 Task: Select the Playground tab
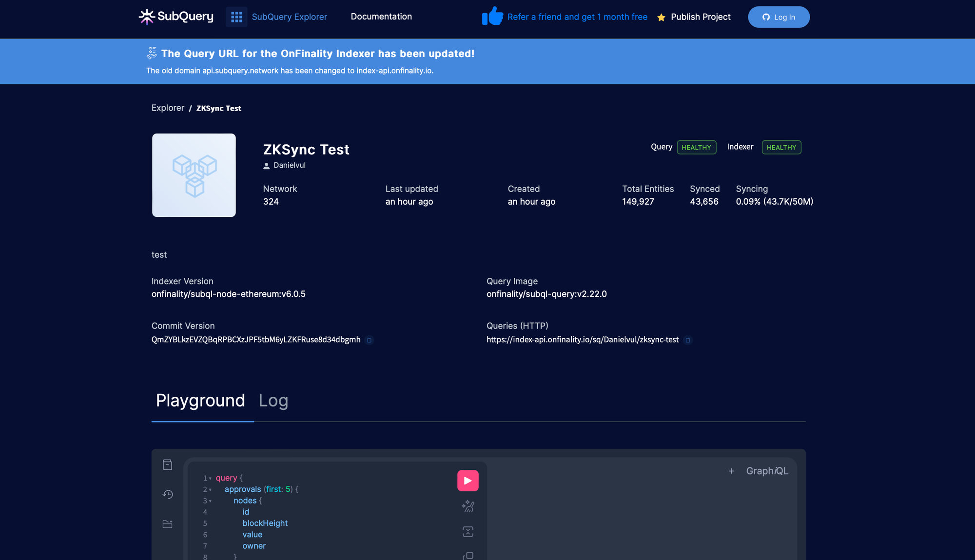pyautogui.click(x=200, y=401)
